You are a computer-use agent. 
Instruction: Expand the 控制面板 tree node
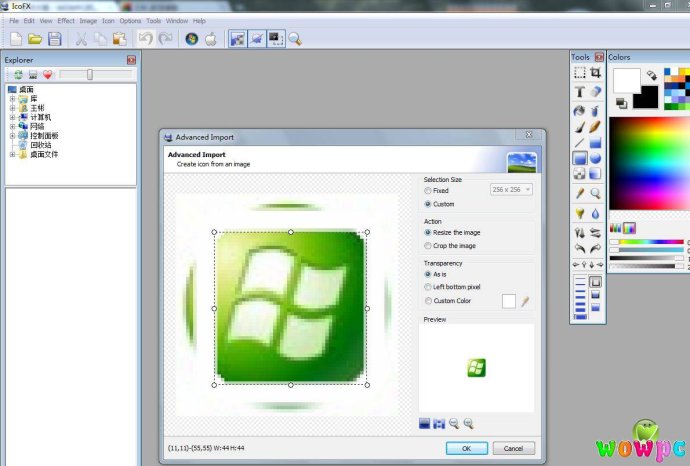[12, 136]
